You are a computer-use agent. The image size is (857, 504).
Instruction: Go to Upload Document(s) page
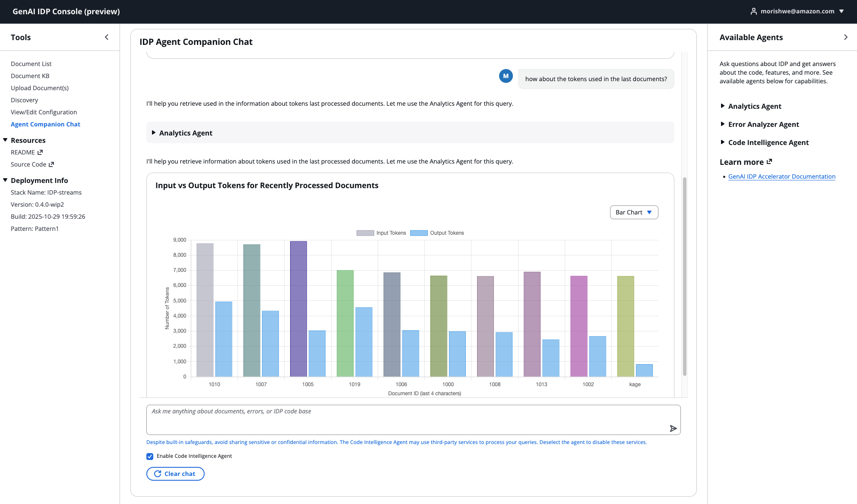click(x=40, y=88)
